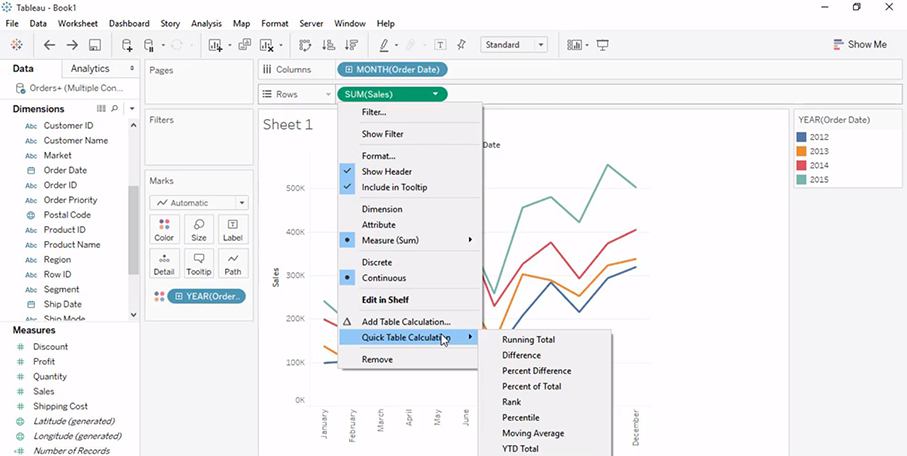This screenshot has width=907, height=456.
Task: Select the Order Date dimension field
Action: tap(65, 170)
